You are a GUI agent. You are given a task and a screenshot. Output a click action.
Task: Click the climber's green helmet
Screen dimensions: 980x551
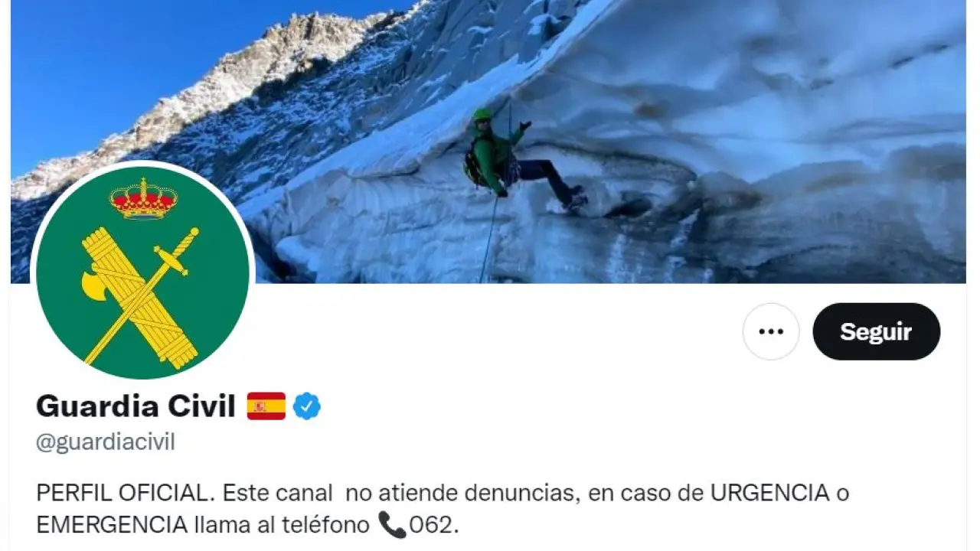(x=482, y=115)
